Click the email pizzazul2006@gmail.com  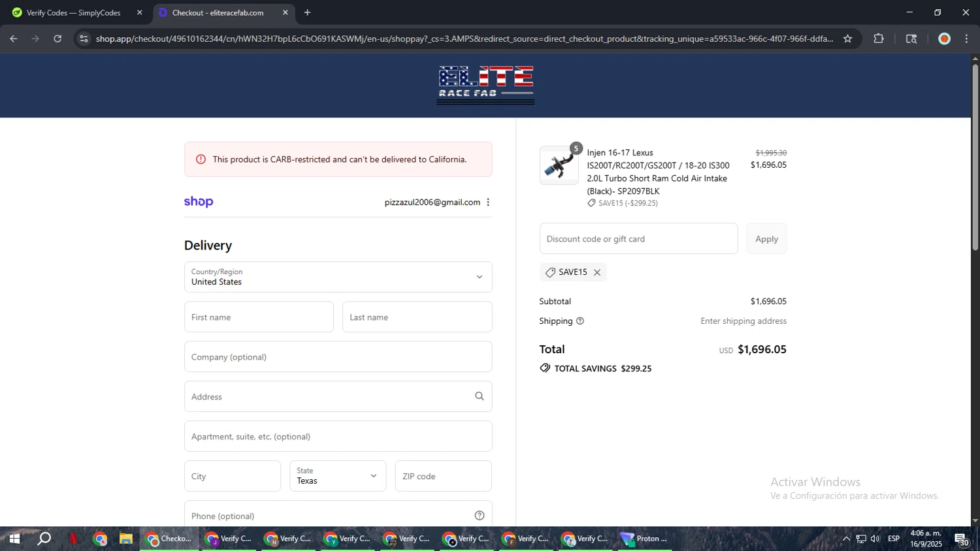coord(433,202)
